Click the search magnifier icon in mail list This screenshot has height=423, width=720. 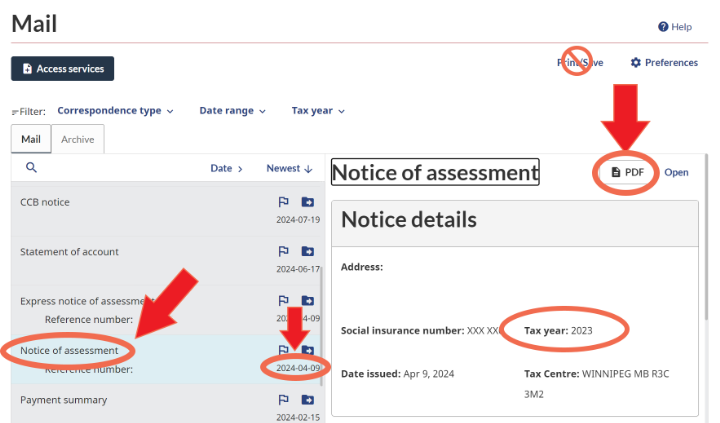point(31,168)
